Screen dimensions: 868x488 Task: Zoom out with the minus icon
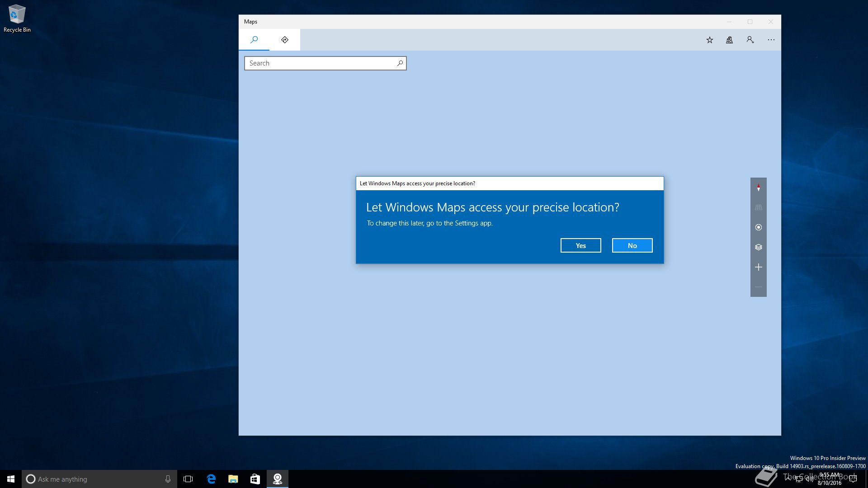(759, 287)
